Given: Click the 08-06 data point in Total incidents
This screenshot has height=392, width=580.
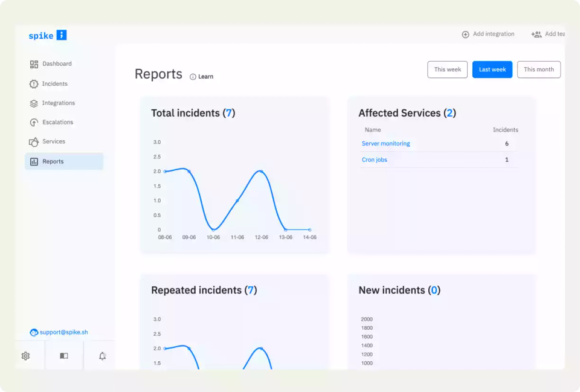Looking at the screenshot, I should (165, 171).
